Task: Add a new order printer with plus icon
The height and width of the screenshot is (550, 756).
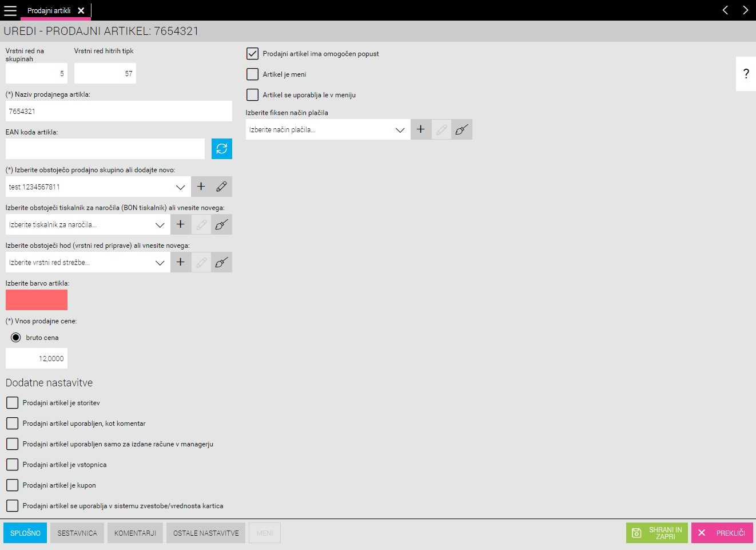Action: point(181,224)
